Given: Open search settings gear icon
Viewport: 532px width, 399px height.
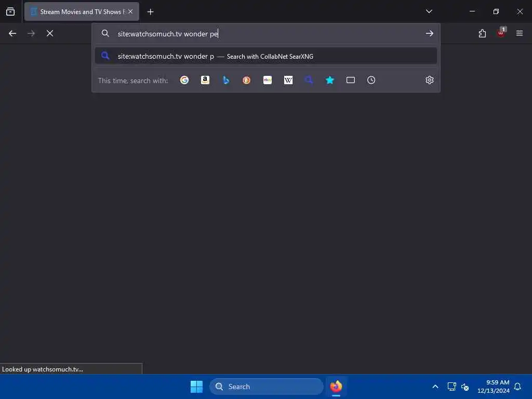Looking at the screenshot, I should (430, 80).
